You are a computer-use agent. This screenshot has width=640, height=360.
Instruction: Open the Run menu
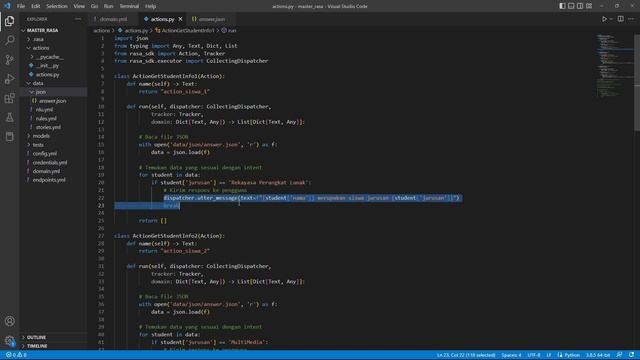pos(109,6)
